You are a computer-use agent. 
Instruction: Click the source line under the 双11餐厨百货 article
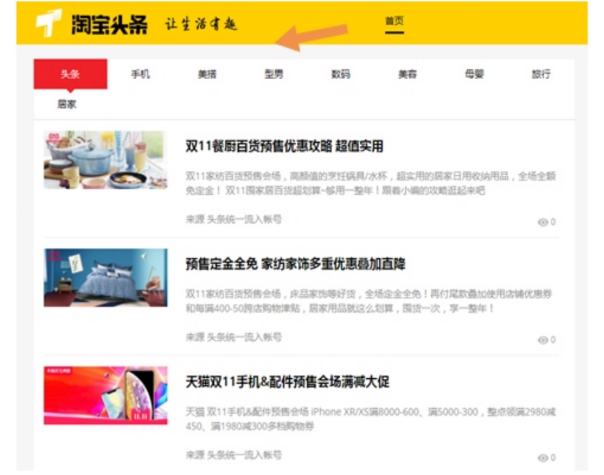click(233, 220)
